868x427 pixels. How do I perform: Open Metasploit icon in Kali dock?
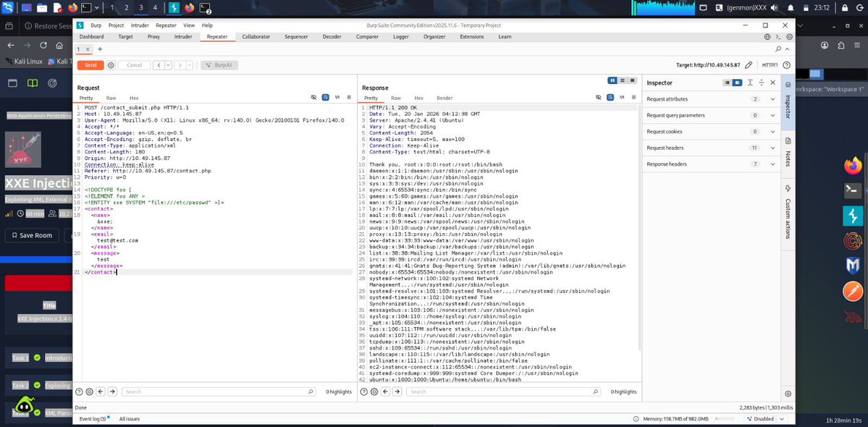[853, 266]
